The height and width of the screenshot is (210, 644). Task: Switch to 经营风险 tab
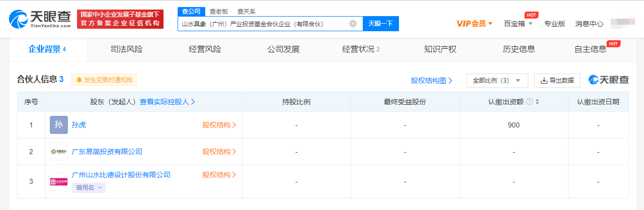tap(205, 49)
